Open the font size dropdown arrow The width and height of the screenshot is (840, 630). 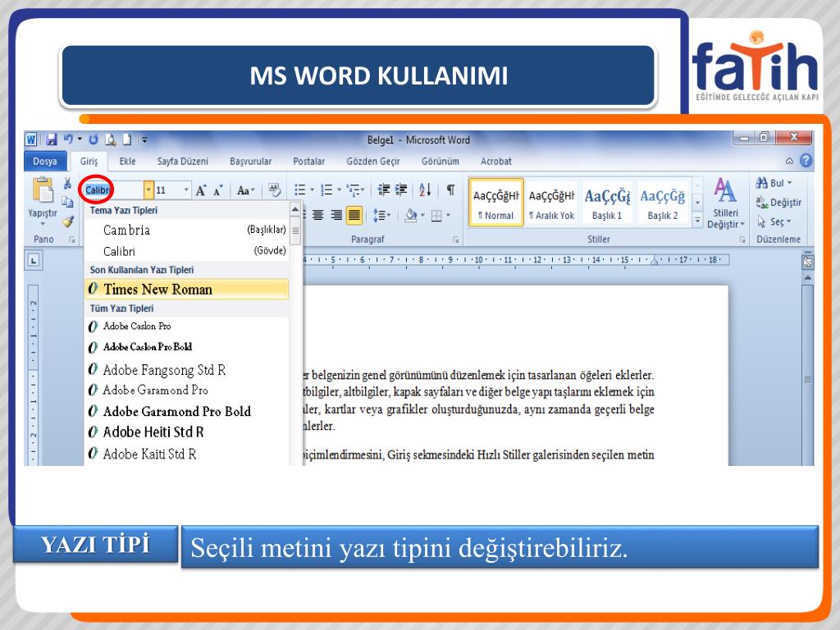tap(186, 190)
